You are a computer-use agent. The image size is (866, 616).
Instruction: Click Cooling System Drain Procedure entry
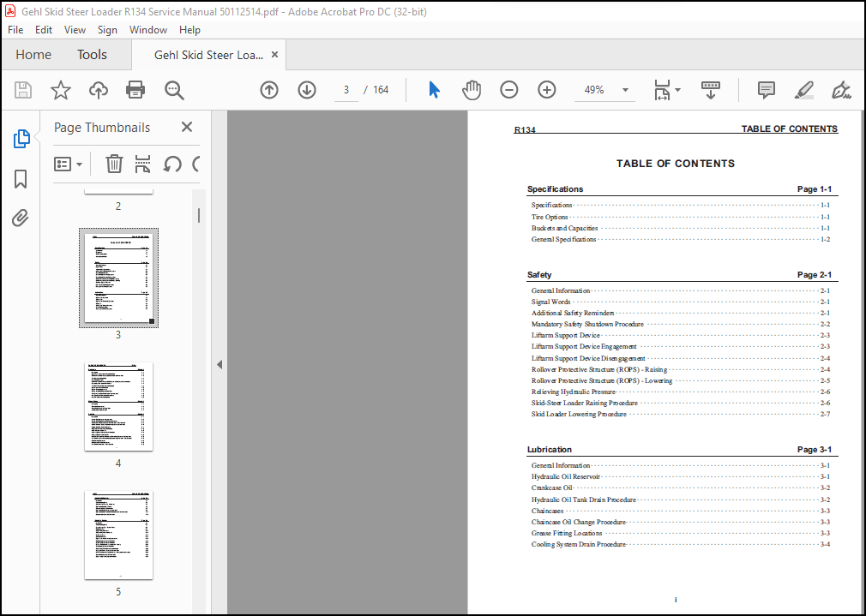(x=578, y=544)
